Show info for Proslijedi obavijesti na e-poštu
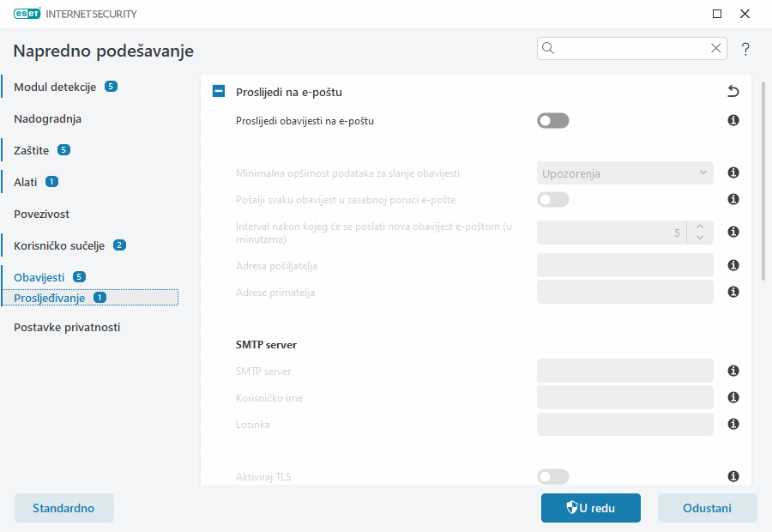 tap(733, 121)
